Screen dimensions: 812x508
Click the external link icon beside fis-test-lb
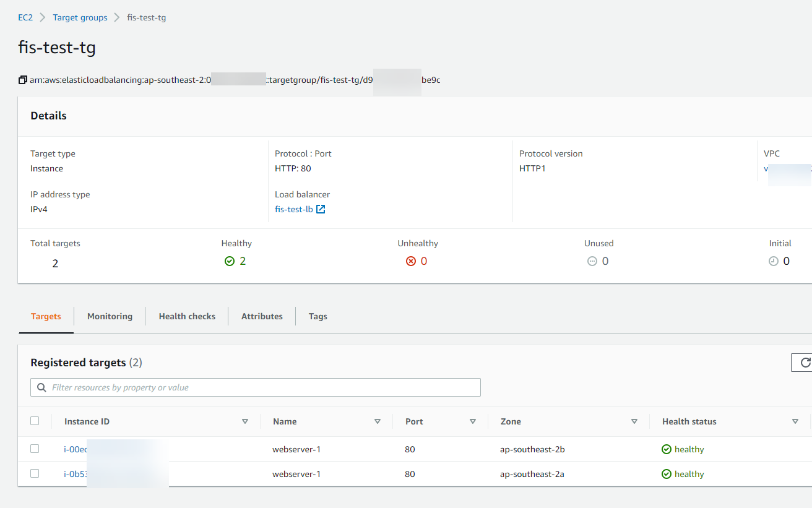click(x=321, y=209)
